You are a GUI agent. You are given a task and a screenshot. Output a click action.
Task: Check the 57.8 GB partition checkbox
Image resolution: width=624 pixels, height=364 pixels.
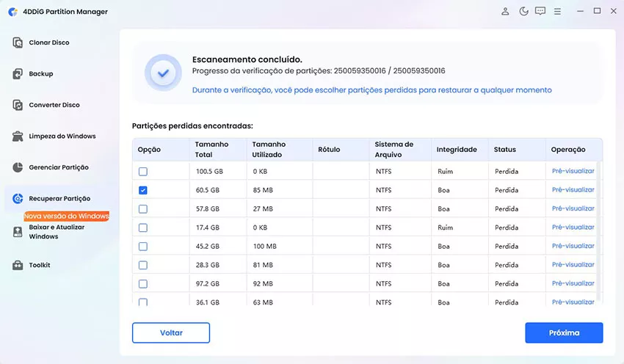coord(143,209)
